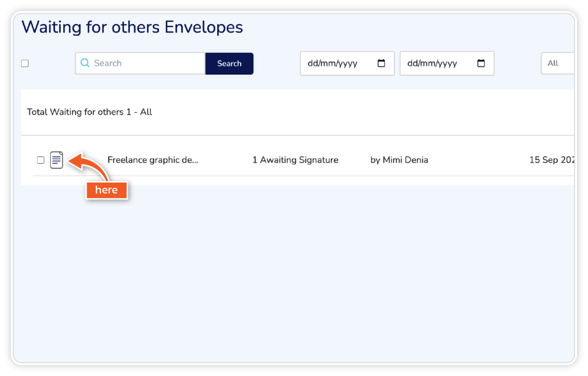Screen dimensions: 588x376
Task: Expand the "All" status filter dropdown
Action: click(558, 63)
